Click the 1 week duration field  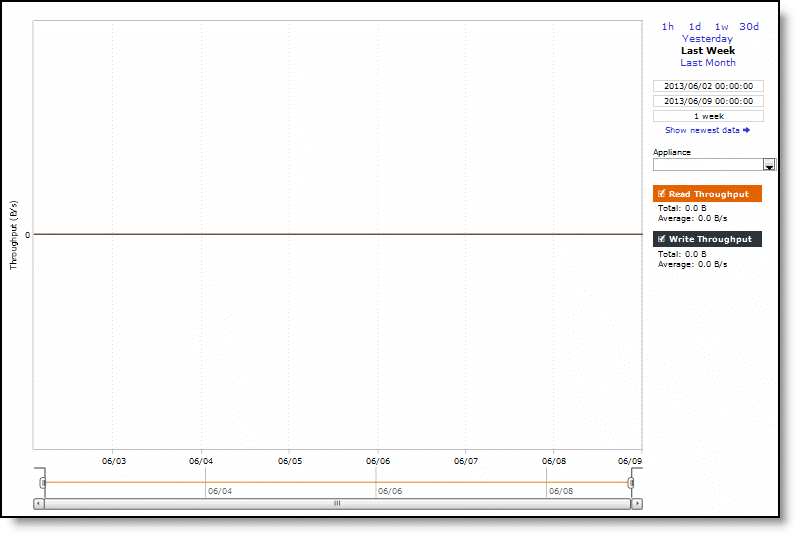pyautogui.click(x=708, y=116)
